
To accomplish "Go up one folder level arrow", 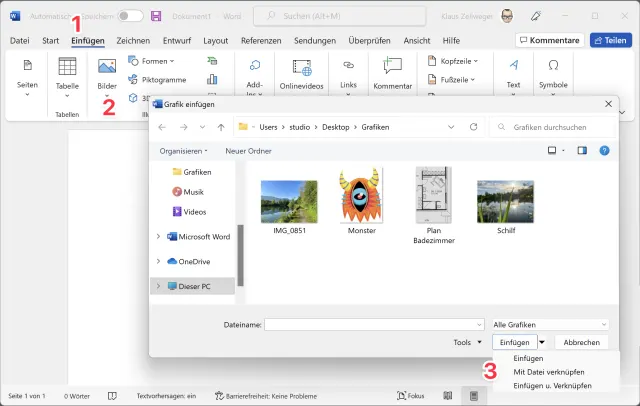I will point(220,127).
